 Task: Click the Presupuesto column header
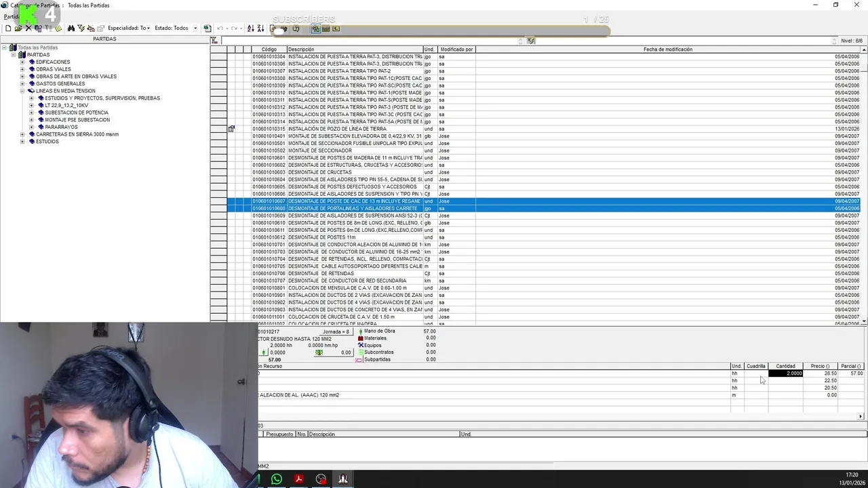pyautogui.click(x=279, y=434)
